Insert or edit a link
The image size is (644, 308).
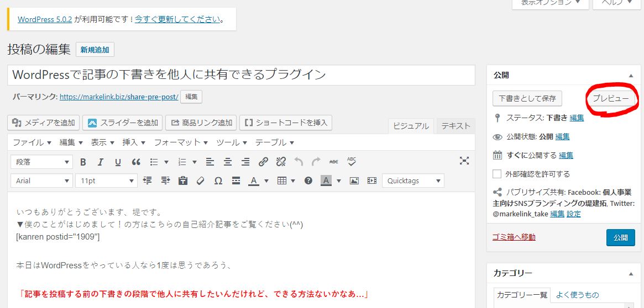point(263,162)
